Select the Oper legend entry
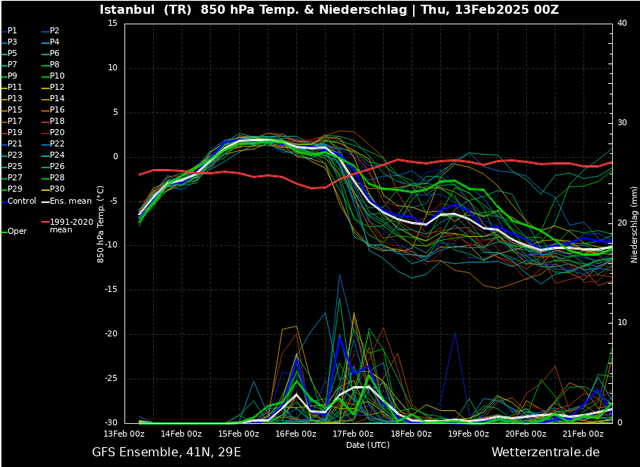The image size is (640, 467). pos(15,231)
